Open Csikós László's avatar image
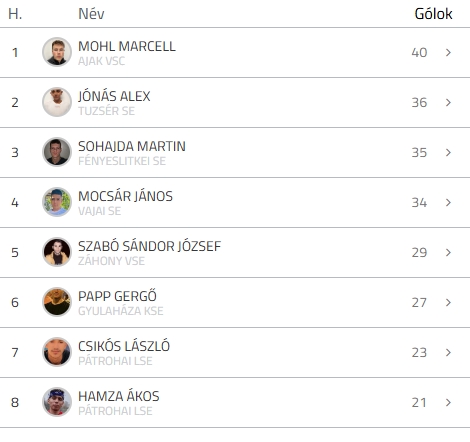This screenshot has height=442, width=470. tap(57, 352)
